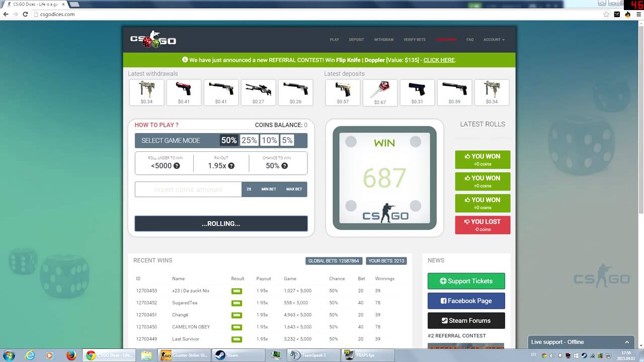Select the 5% game mode
Viewport: 644px width, 362px height.
(x=287, y=140)
